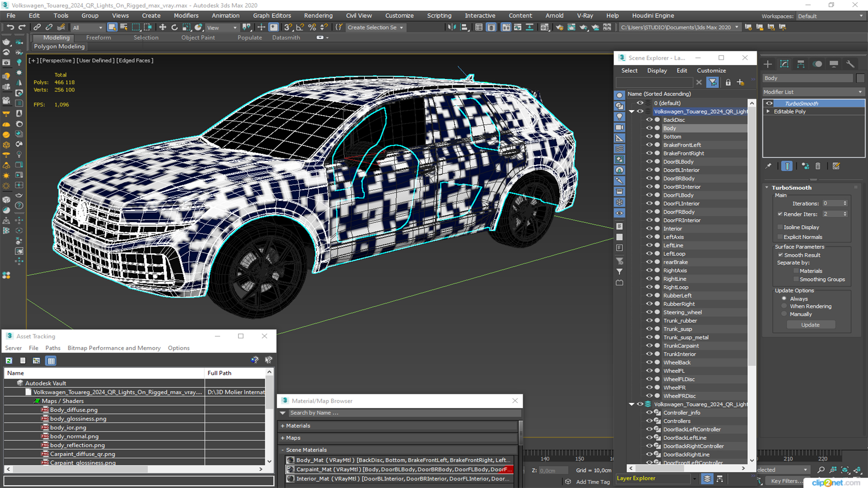868x488 pixels.
Task: Click the Pin Stack icon
Action: pos(768,166)
